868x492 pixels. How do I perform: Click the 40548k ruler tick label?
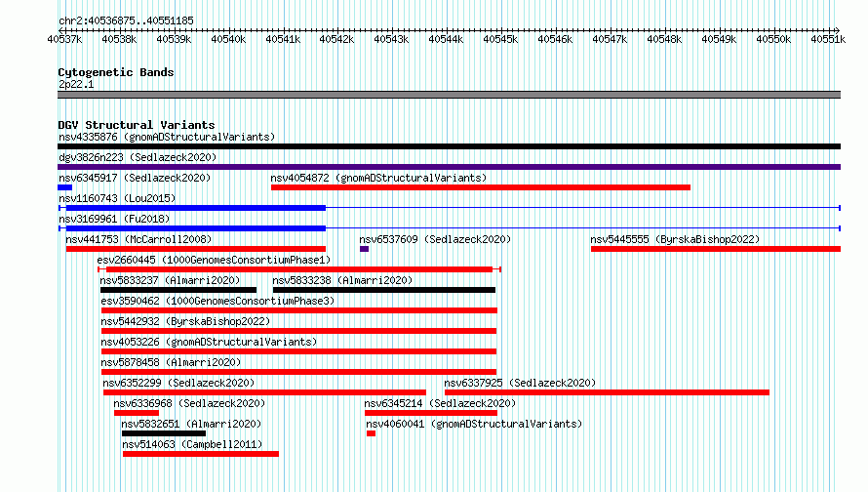point(664,39)
